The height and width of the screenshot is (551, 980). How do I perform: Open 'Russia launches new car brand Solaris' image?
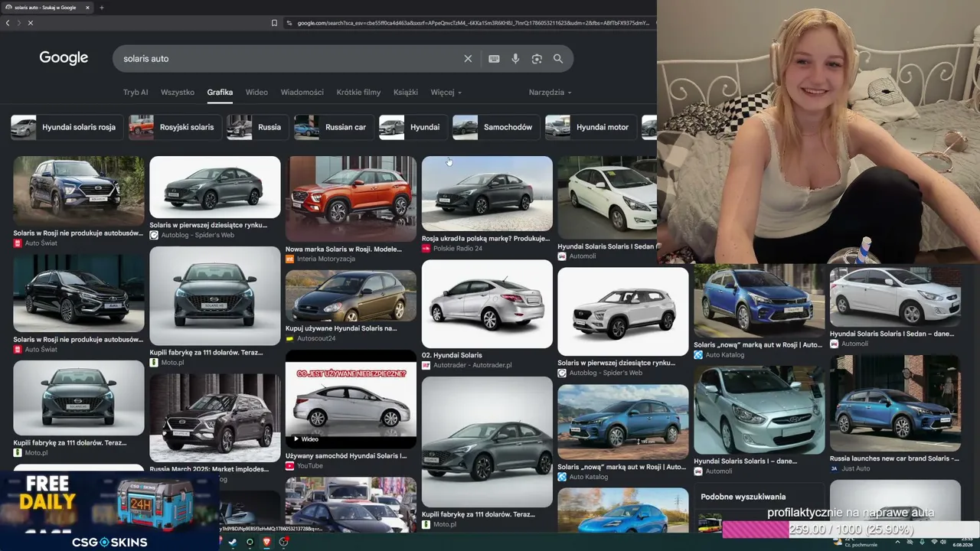(895, 403)
